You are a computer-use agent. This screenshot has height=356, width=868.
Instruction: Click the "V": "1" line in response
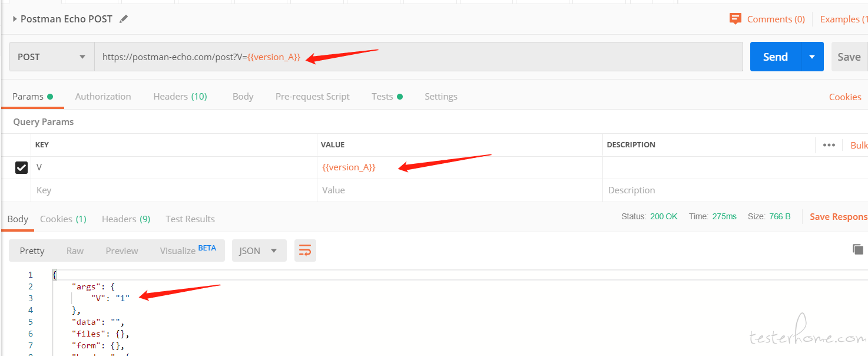point(110,298)
